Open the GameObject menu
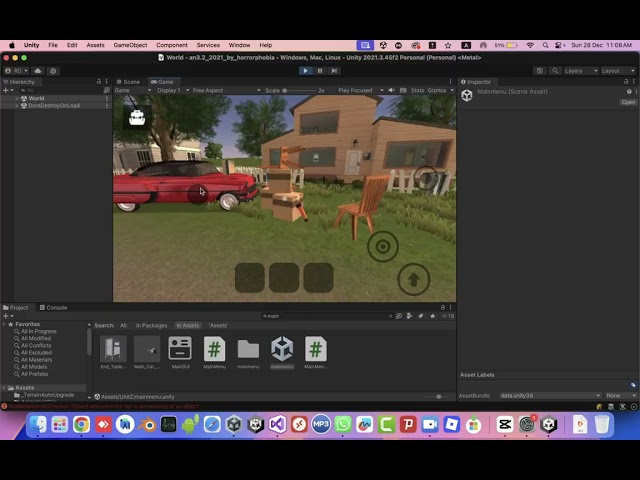Image resolution: width=640 pixels, height=480 pixels. point(130,45)
